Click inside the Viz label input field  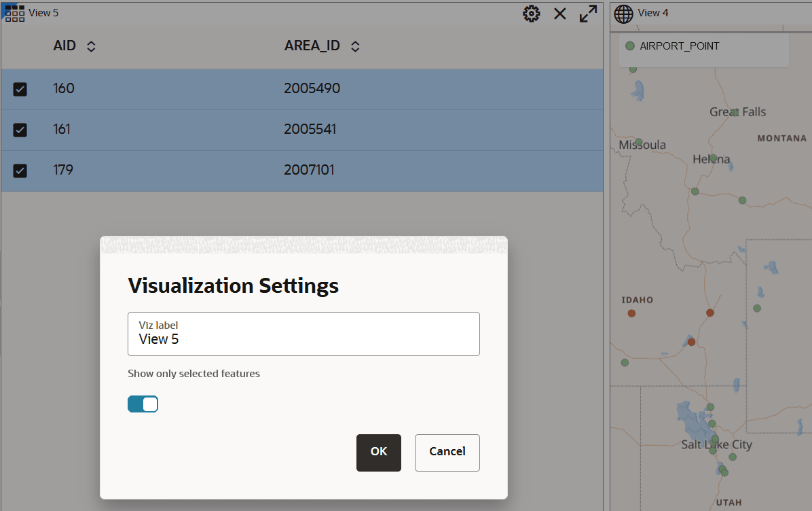[303, 338]
